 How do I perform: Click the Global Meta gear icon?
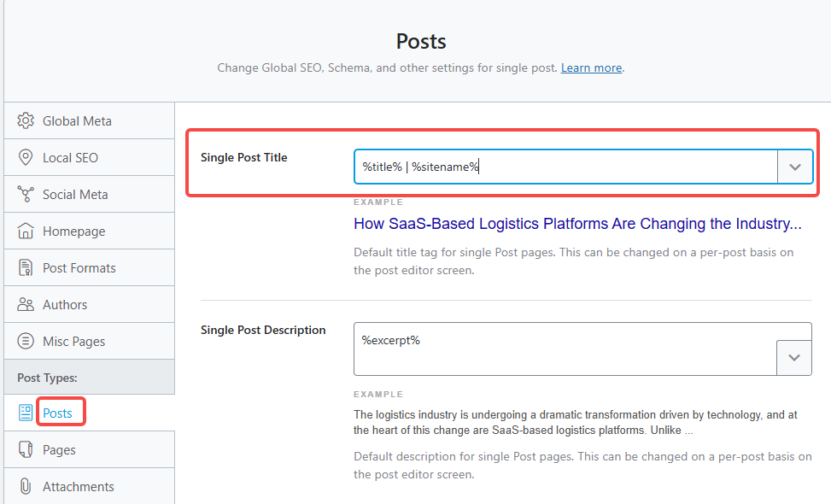[26, 120]
